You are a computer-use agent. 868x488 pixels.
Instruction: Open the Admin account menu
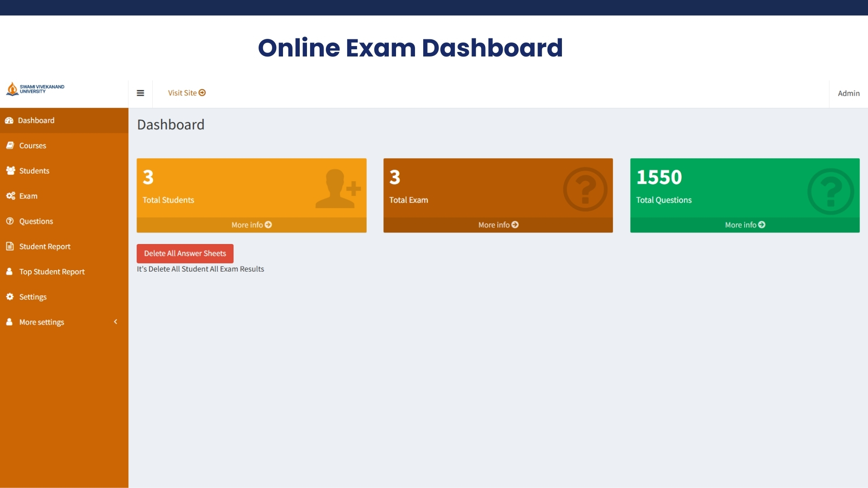point(849,93)
